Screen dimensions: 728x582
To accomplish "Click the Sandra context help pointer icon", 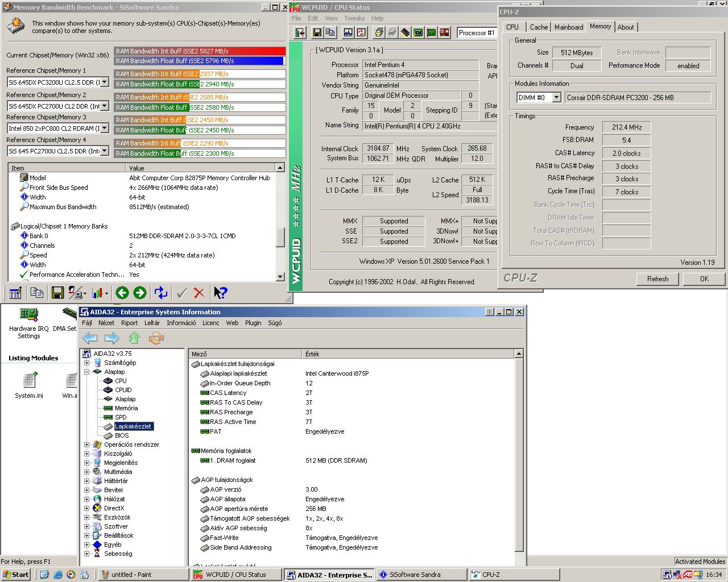I will (x=220, y=293).
